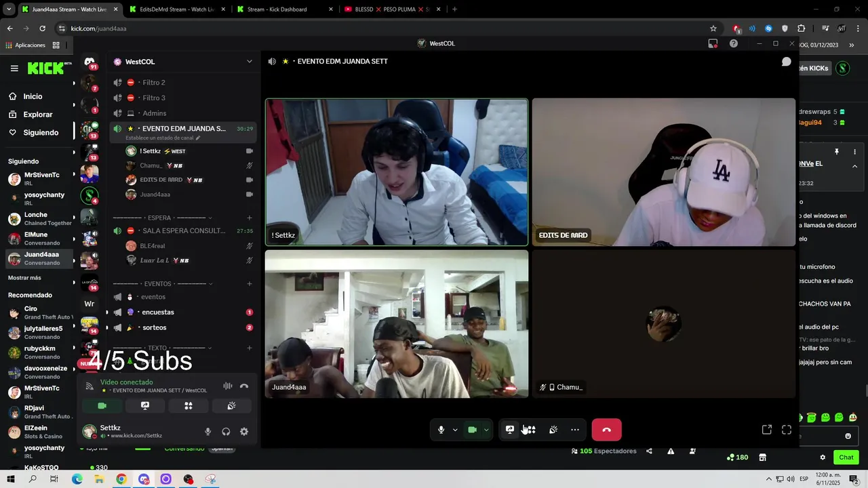Open camera options arrow

point(486,430)
